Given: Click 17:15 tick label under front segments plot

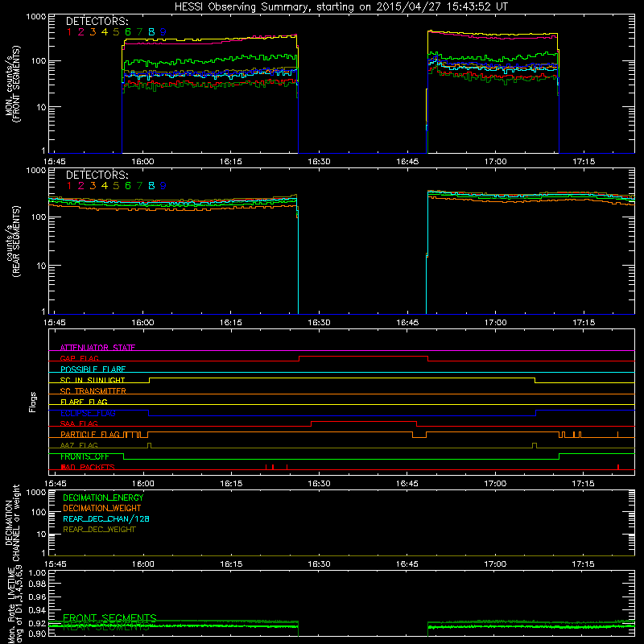Looking at the screenshot, I should [584, 162].
